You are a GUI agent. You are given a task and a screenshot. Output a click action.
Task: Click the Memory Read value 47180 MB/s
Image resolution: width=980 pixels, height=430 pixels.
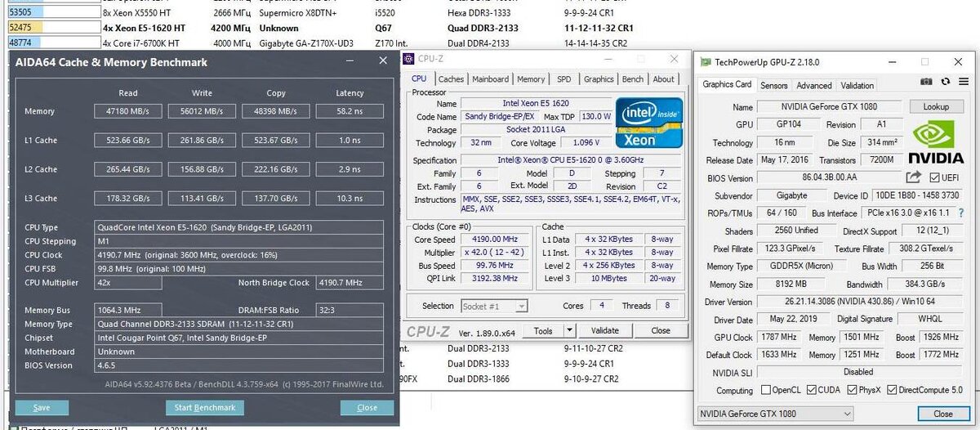click(x=128, y=111)
